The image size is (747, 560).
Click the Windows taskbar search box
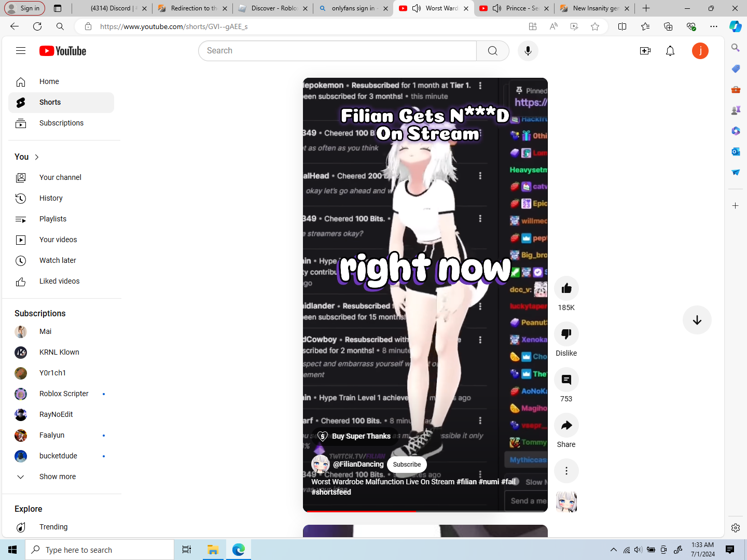[x=100, y=550]
